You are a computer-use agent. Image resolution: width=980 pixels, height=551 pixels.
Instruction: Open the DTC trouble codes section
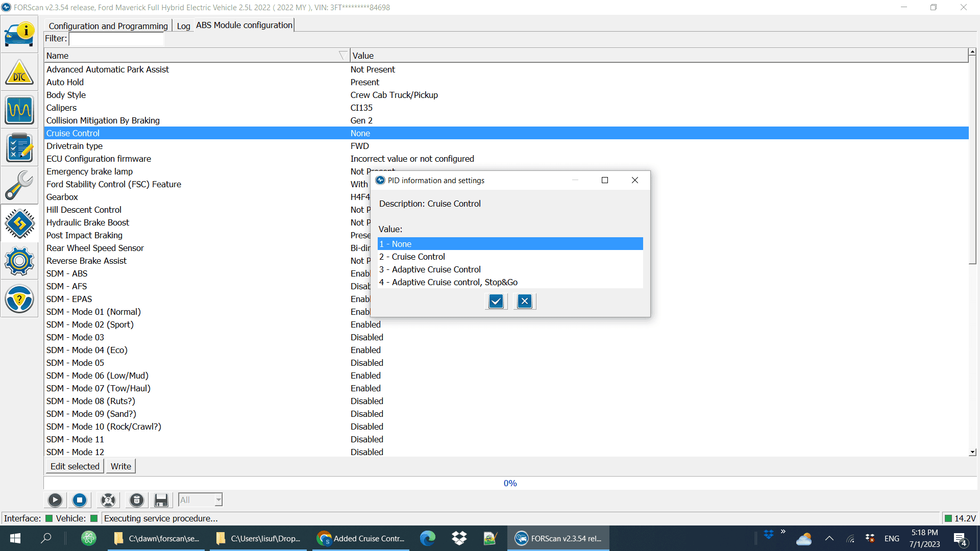pyautogui.click(x=19, y=72)
